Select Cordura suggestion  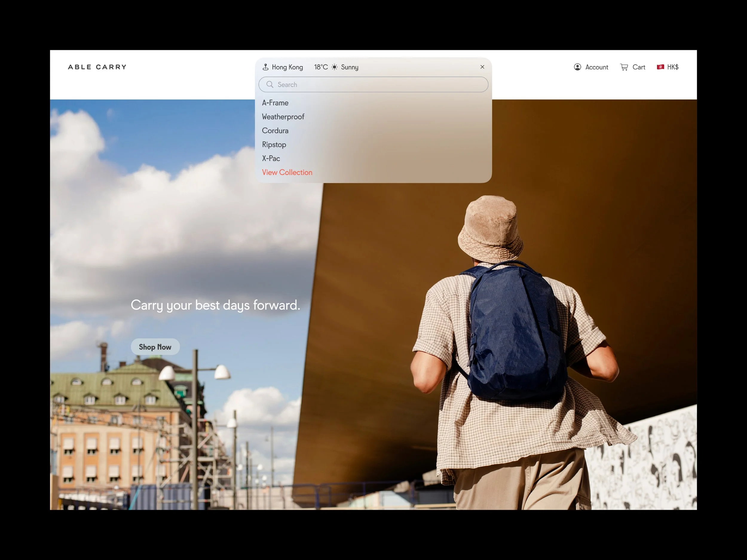click(275, 131)
